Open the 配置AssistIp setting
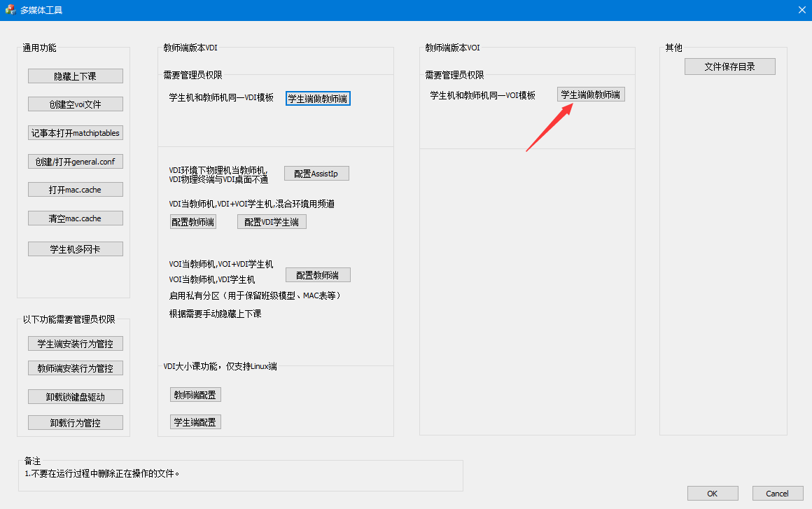 tap(316, 174)
